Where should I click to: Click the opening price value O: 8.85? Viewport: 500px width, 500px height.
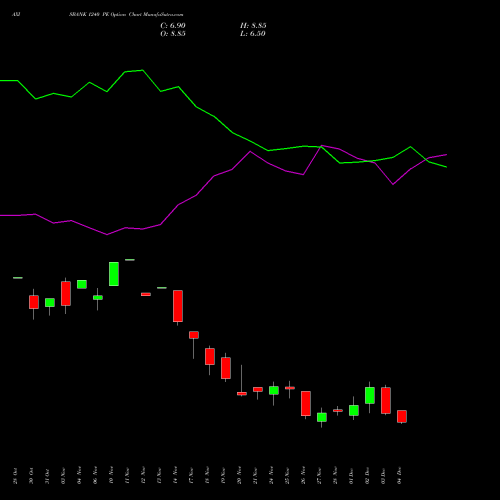[x=173, y=34]
